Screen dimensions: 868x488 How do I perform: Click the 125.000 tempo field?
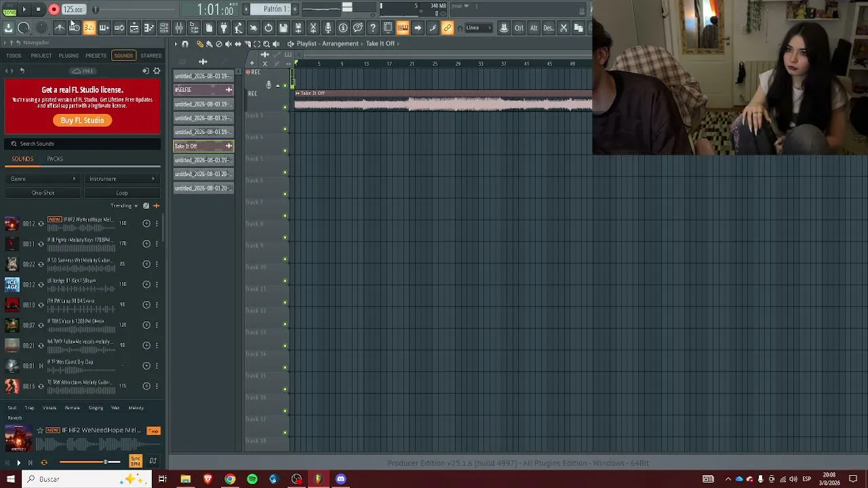73,9
